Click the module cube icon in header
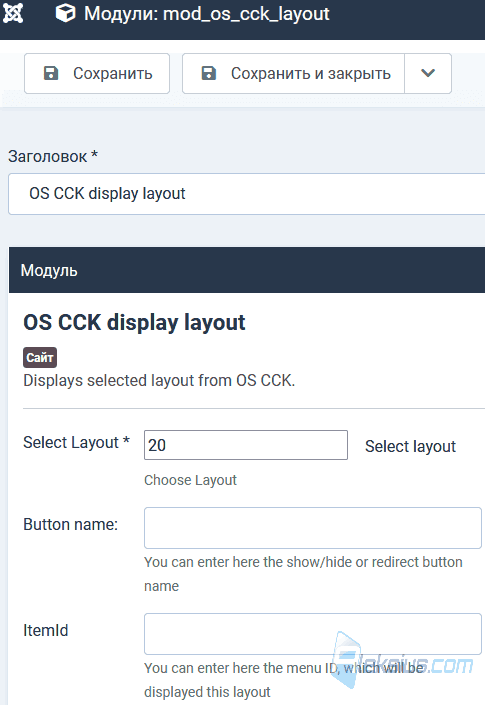Viewport: 485px width, 711px height. pyautogui.click(x=65, y=14)
